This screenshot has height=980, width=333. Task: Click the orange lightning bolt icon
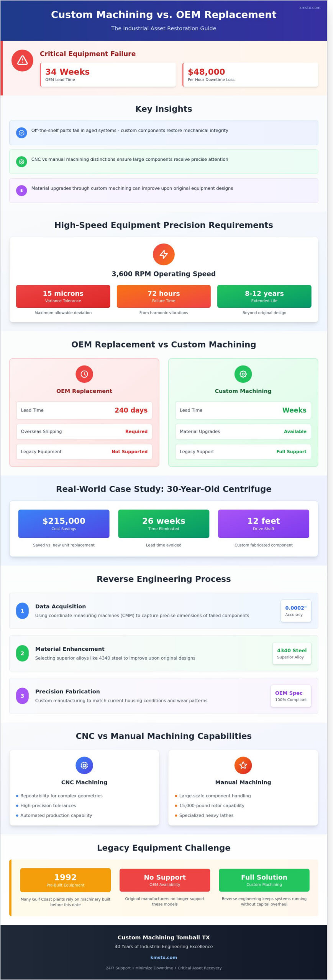click(x=164, y=254)
